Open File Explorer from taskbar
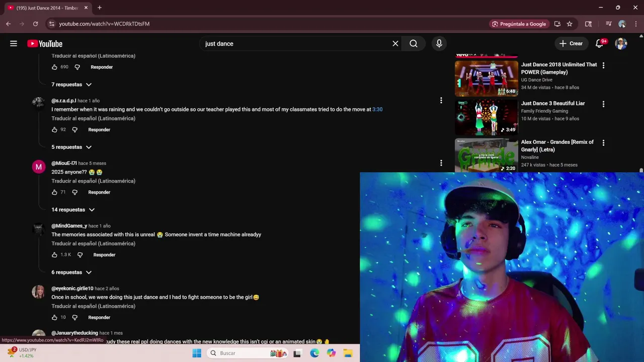The width and height of the screenshot is (644, 362). [348, 353]
